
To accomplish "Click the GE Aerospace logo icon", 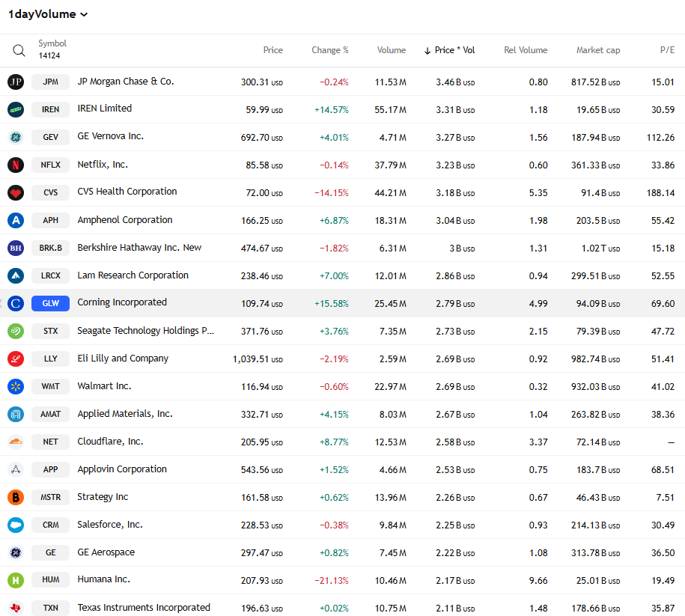I will (16, 552).
